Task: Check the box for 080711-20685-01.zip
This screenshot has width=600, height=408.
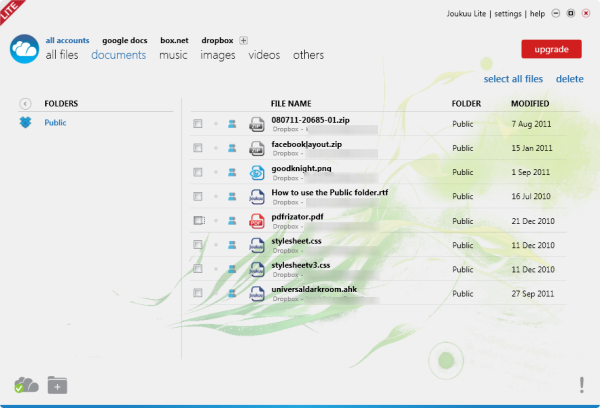Action: coord(197,124)
